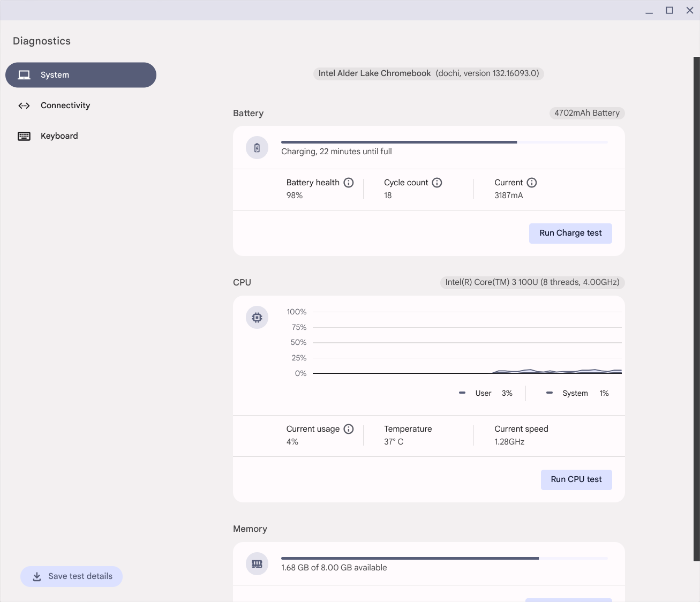Click the memory usage progress bar
Screen dimensions: 700x602
[x=444, y=558]
